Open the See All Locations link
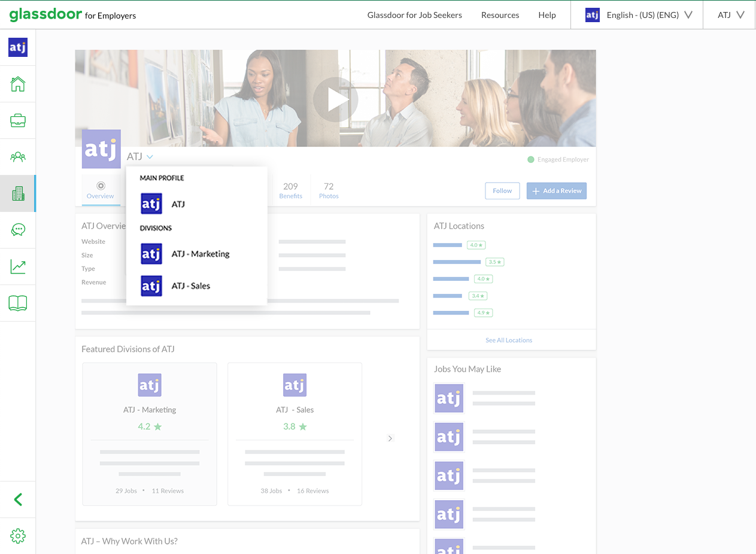 (x=508, y=340)
